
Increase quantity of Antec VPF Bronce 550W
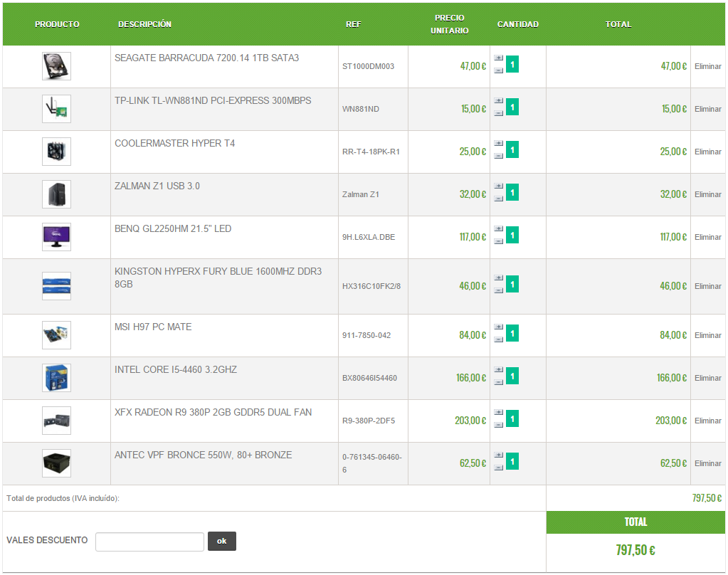tap(499, 455)
